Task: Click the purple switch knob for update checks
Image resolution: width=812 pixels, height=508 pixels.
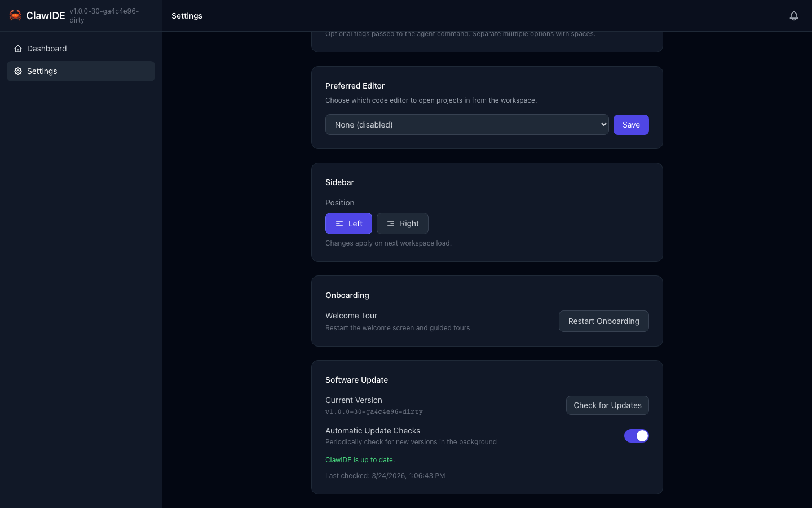Action: (642, 436)
